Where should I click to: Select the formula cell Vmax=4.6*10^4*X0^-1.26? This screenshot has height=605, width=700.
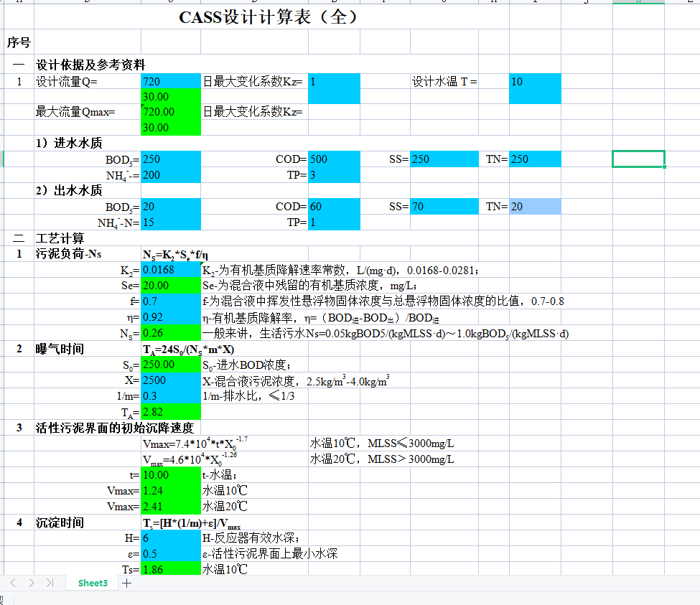pyautogui.click(x=190, y=459)
